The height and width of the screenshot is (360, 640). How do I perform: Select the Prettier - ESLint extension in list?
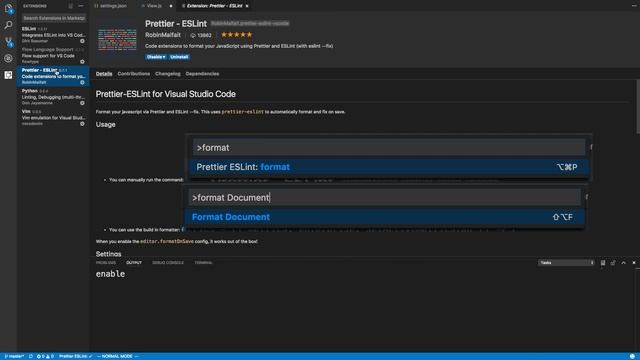click(x=53, y=76)
